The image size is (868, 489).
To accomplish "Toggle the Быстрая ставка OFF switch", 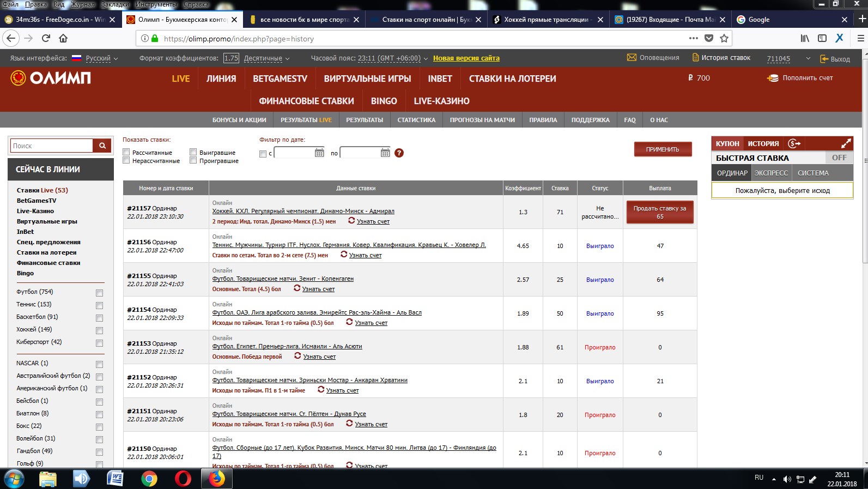I will 839,158.
